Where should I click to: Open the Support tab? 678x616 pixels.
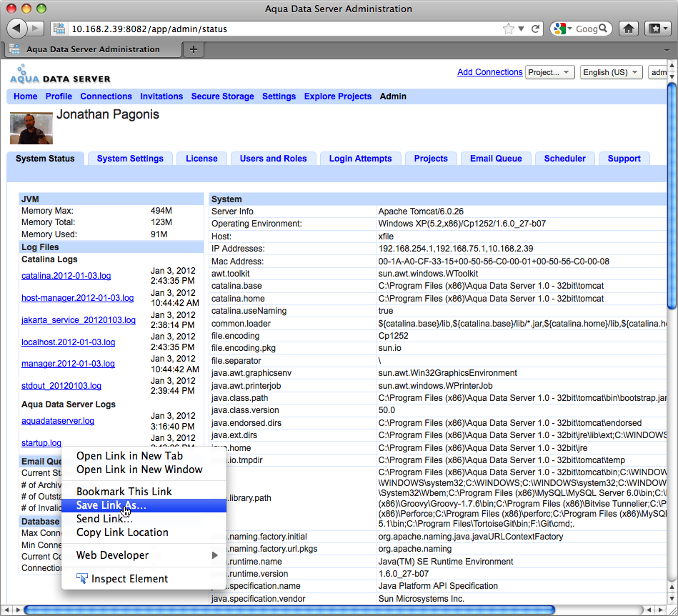point(624,159)
